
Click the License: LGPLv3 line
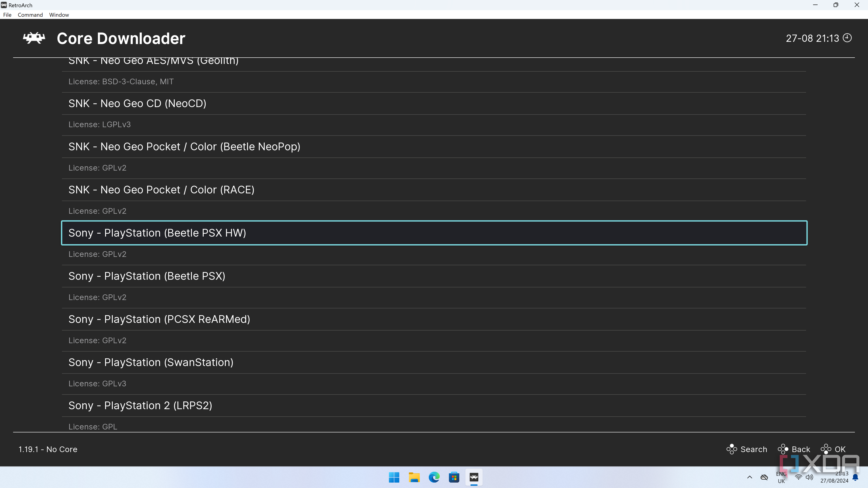[x=99, y=124]
